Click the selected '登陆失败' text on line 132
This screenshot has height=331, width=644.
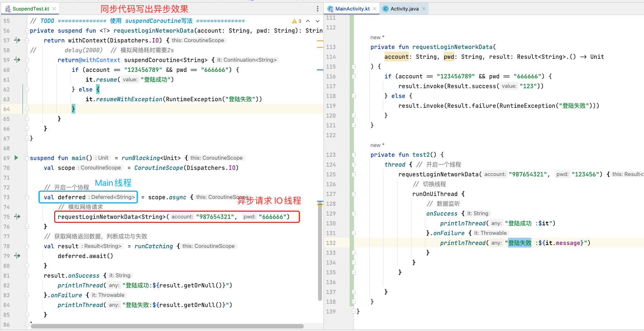(520, 243)
